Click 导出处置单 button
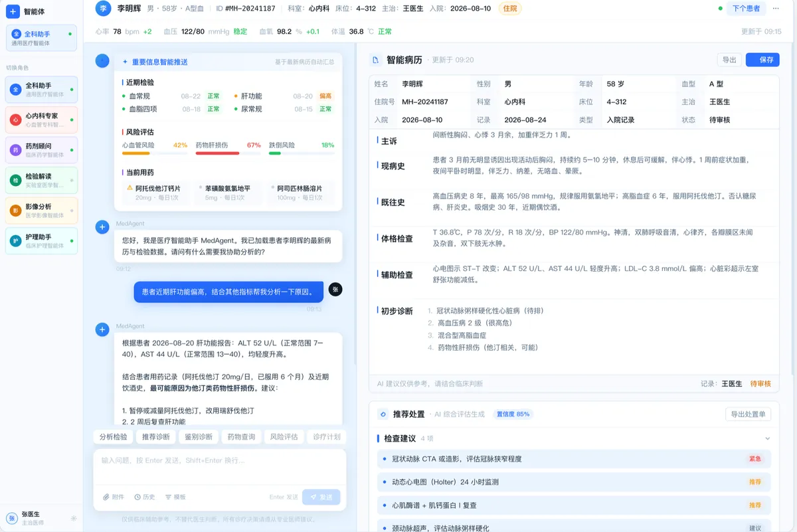The width and height of the screenshot is (797, 532). [748, 414]
